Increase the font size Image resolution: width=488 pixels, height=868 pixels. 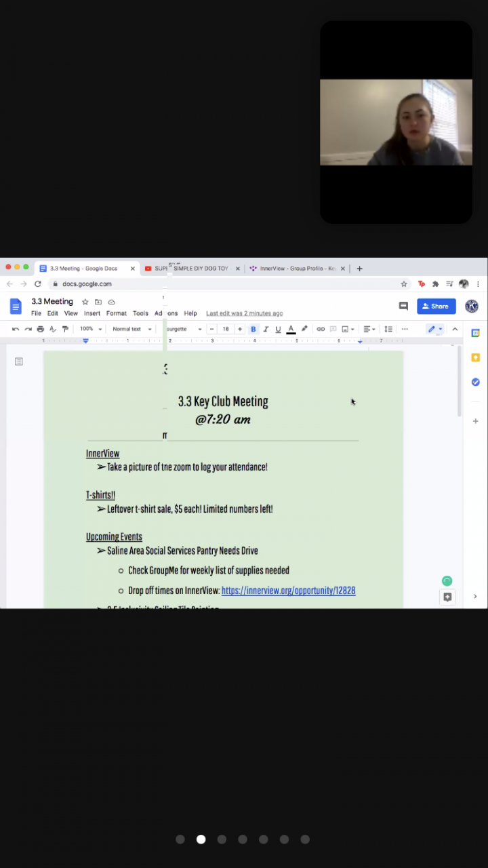(x=240, y=329)
